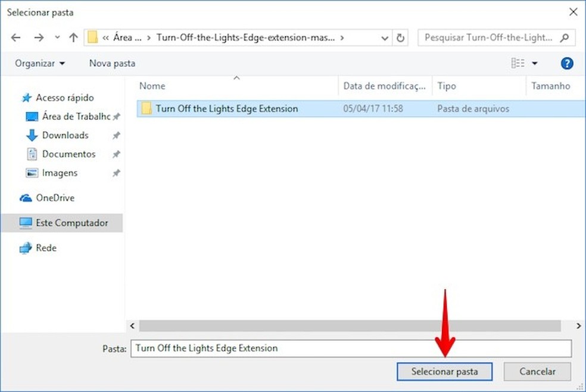Go back with the left arrow
This screenshot has height=392, width=586.
pos(15,38)
